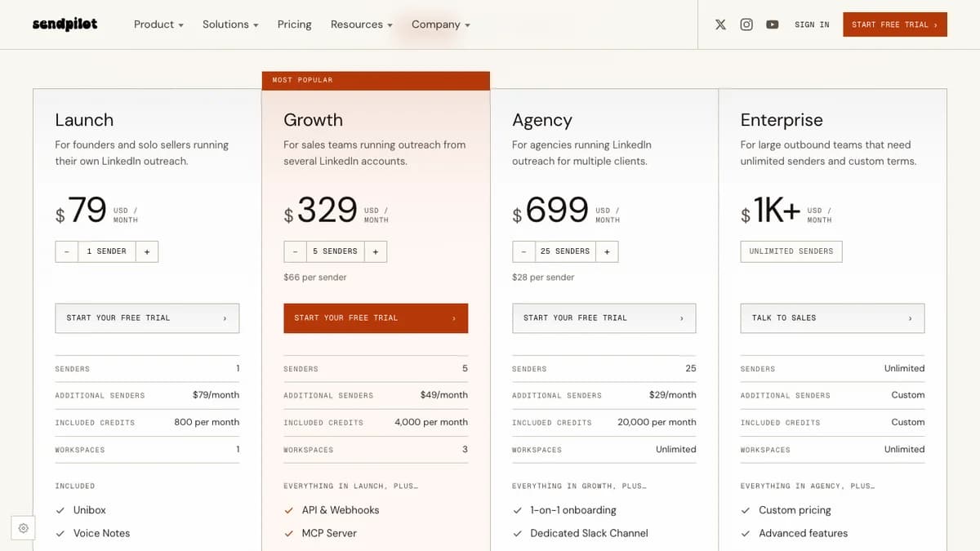This screenshot has height=551, width=980.
Task: Click the $49/month additional senders value
Action: 444,395
